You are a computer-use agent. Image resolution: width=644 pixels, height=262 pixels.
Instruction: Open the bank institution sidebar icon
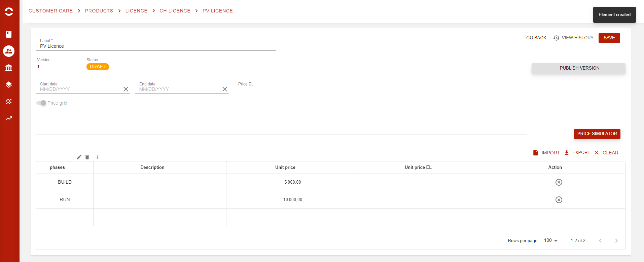pos(9,68)
